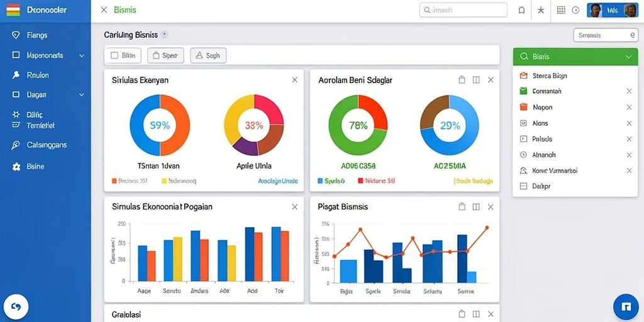Open the grid apps icon in header
The width and height of the screenshot is (644, 322).
[561, 10]
